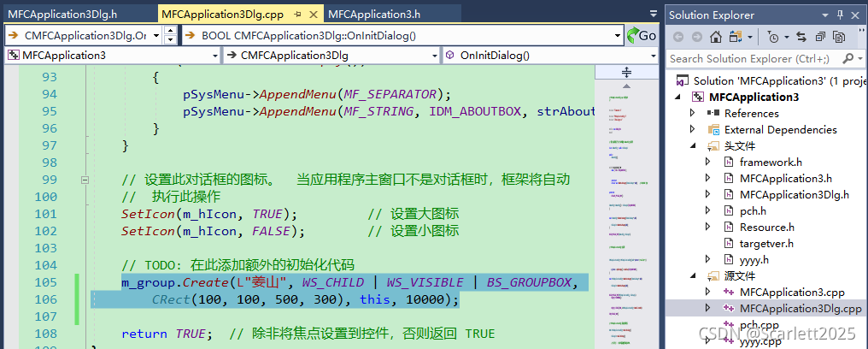Image resolution: width=868 pixels, height=349 pixels.
Task: Click the pch.h file icon
Action: tap(729, 211)
